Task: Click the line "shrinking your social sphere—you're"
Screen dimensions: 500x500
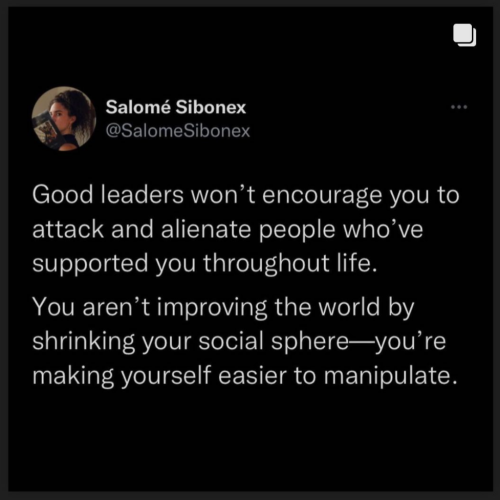Action: (239, 342)
